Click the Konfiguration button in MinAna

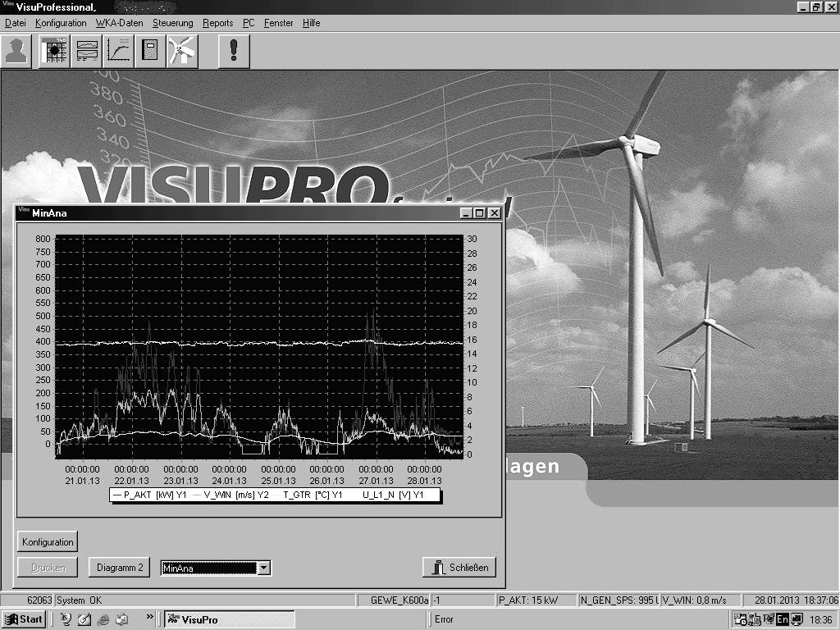(48, 541)
